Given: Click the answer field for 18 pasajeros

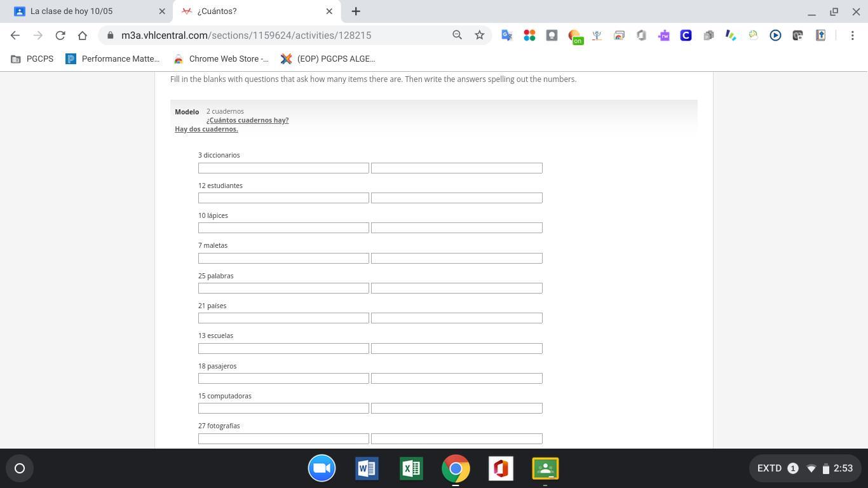Looking at the screenshot, I should tap(457, 378).
